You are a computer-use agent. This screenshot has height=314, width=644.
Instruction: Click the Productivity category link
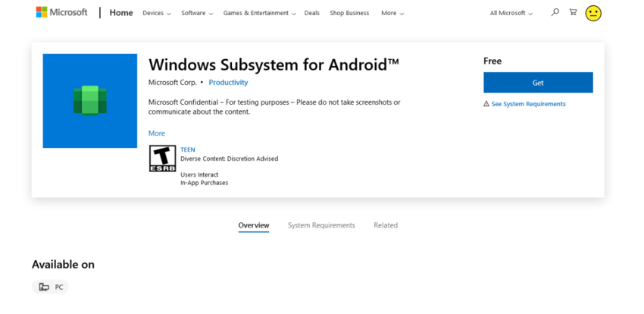(228, 82)
